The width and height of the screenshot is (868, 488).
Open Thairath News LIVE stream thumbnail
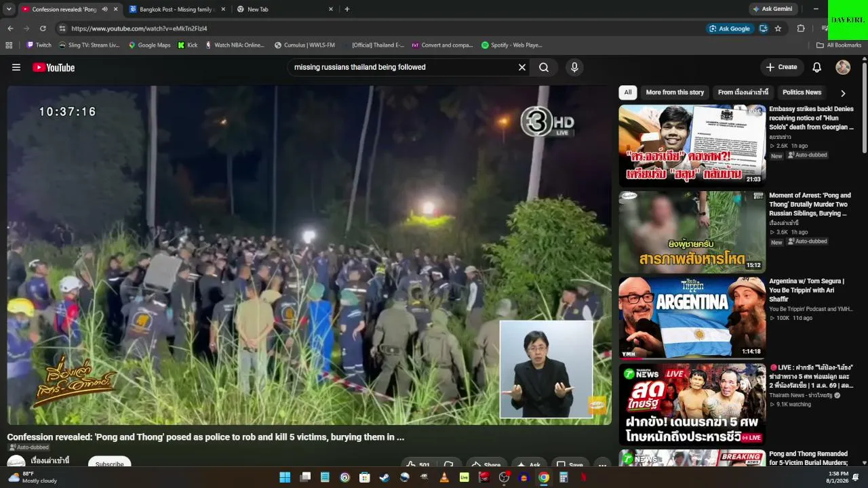(692, 404)
